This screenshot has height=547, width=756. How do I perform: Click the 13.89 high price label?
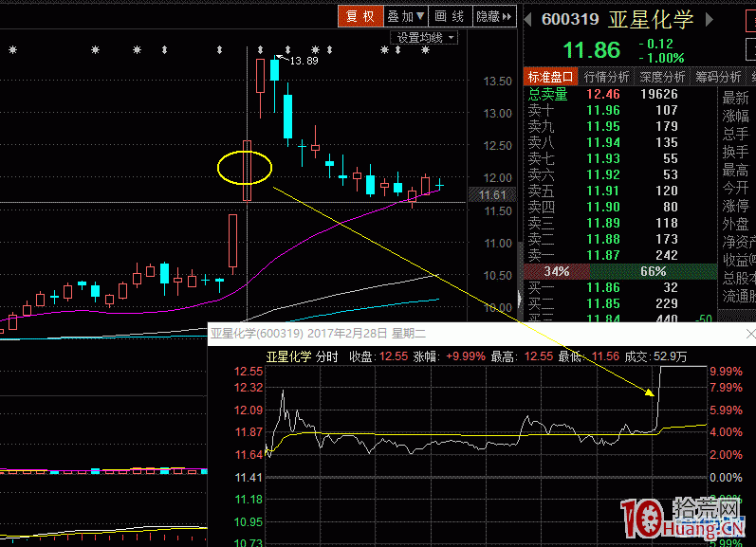(304, 61)
